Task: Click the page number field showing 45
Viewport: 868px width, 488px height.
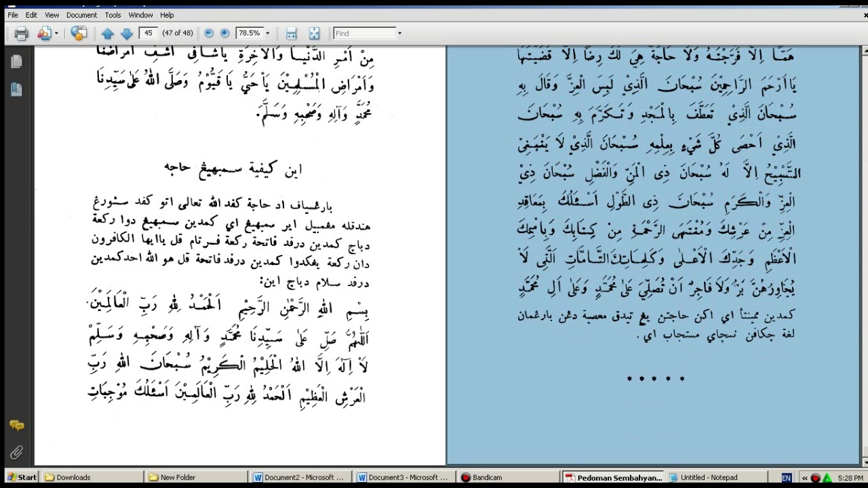Action: tap(148, 33)
